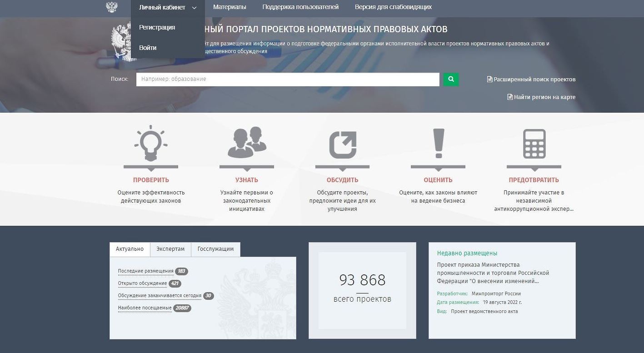
Task: Open Последние размещения list
Action: [145, 271]
